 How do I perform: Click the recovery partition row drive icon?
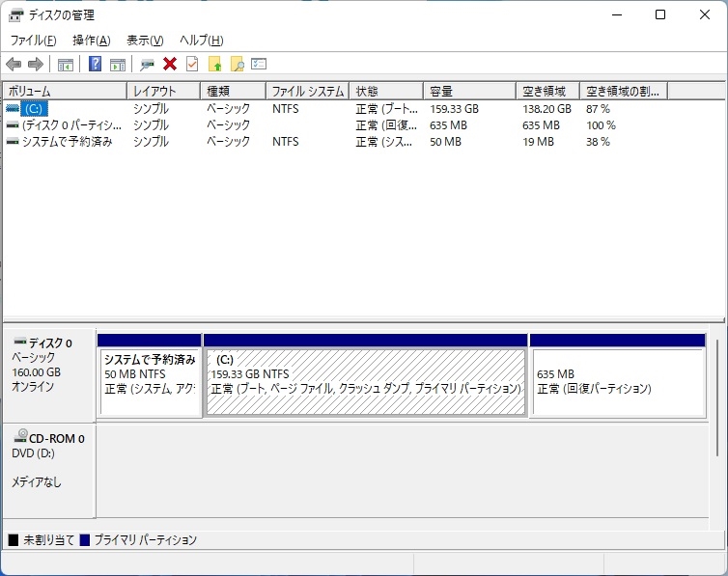tap(13, 125)
